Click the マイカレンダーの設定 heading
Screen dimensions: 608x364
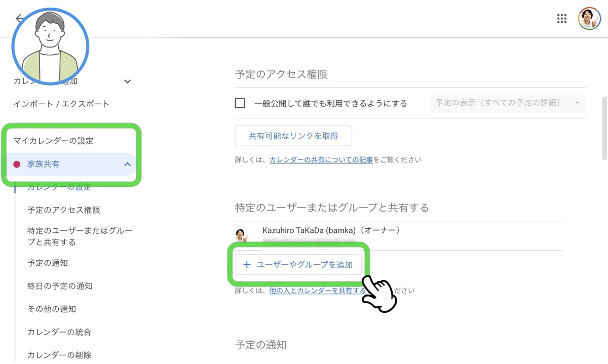click(x=53, y=141)
